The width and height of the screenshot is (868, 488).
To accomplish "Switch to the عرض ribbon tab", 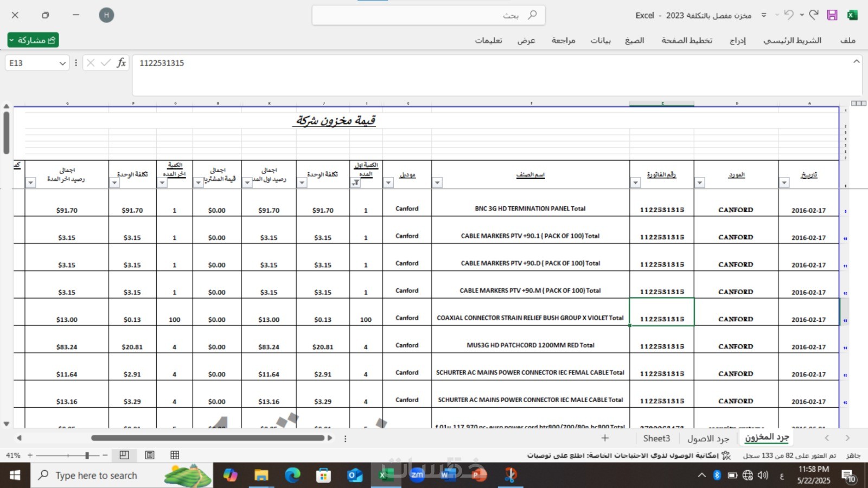I will (526, 40).
